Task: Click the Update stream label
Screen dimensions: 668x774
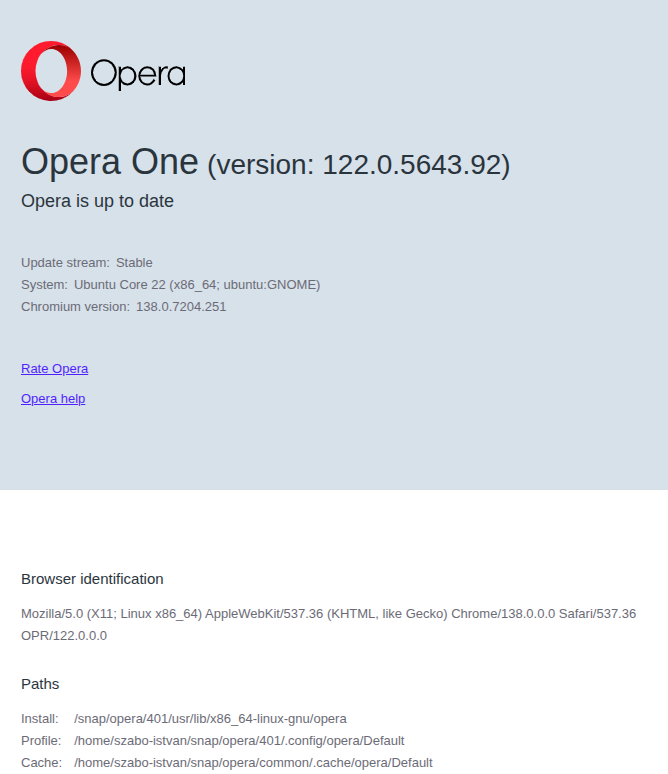Action: (65, 263)
